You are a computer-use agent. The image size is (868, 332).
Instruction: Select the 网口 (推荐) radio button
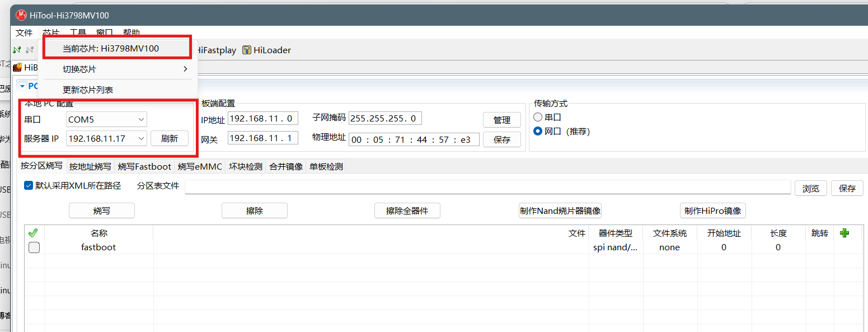click(538, 132)
